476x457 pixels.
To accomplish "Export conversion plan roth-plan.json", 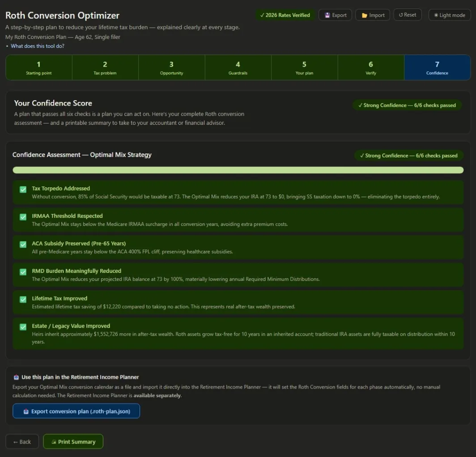I will [x=76, y=411].
